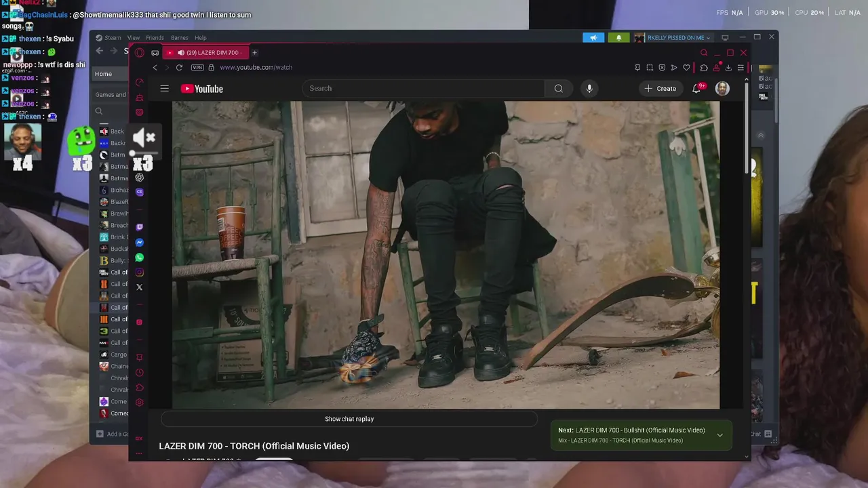This screenshot has width=868, height=488.
Task: Open History clock icon in sidebar
Action: point(140,373)
